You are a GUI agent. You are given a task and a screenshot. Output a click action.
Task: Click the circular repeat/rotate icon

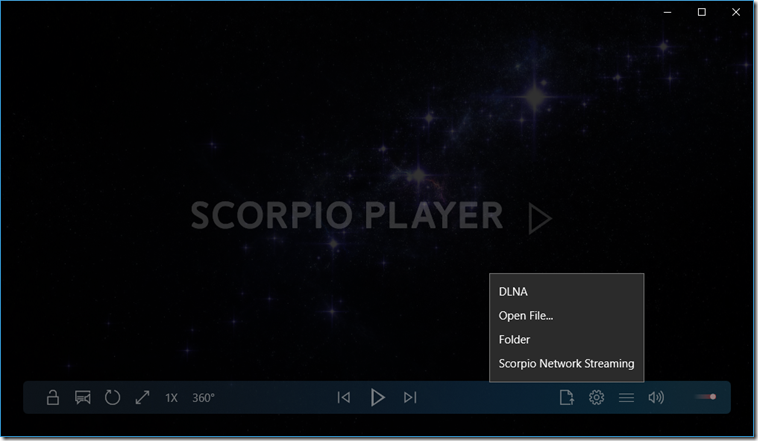112,398
